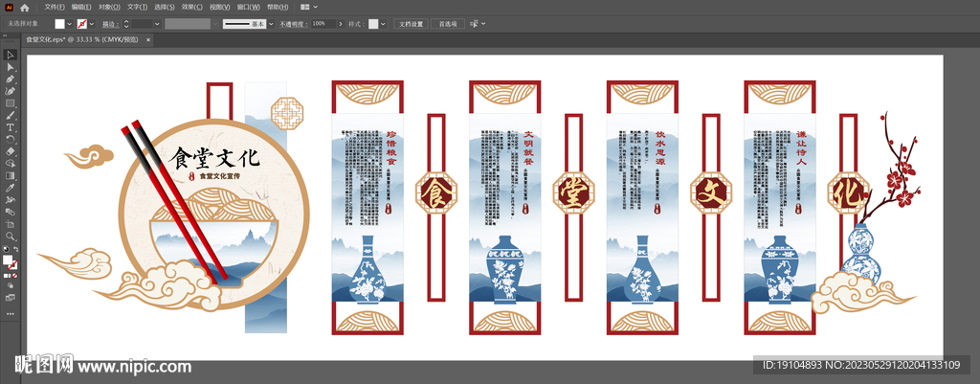Select the Rotate tool
This screenshot has width=980, height=384.
(10, 140)
